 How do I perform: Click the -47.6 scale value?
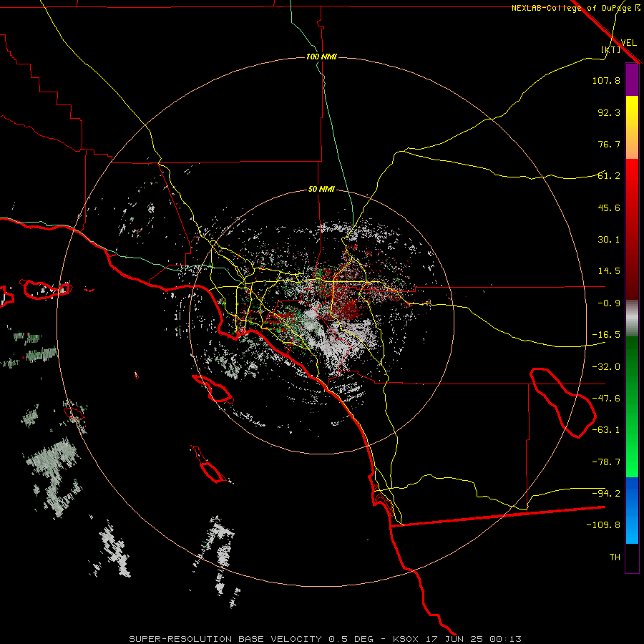[x=606, y=399]
